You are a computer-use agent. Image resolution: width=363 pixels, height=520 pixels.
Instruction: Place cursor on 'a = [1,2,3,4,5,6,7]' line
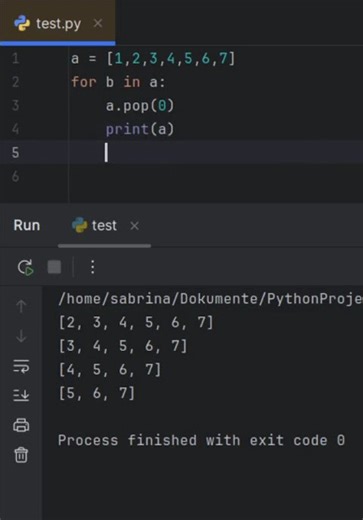[153, 59]
